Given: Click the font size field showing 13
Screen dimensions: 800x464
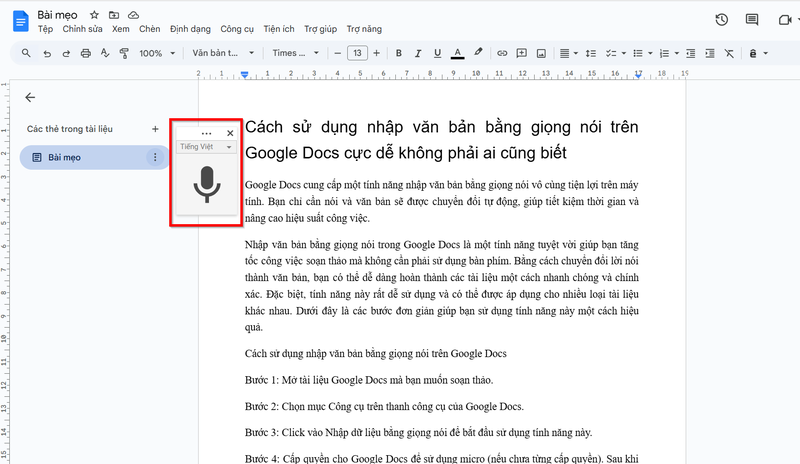Looking at the screenshot, I should point(357,53).
